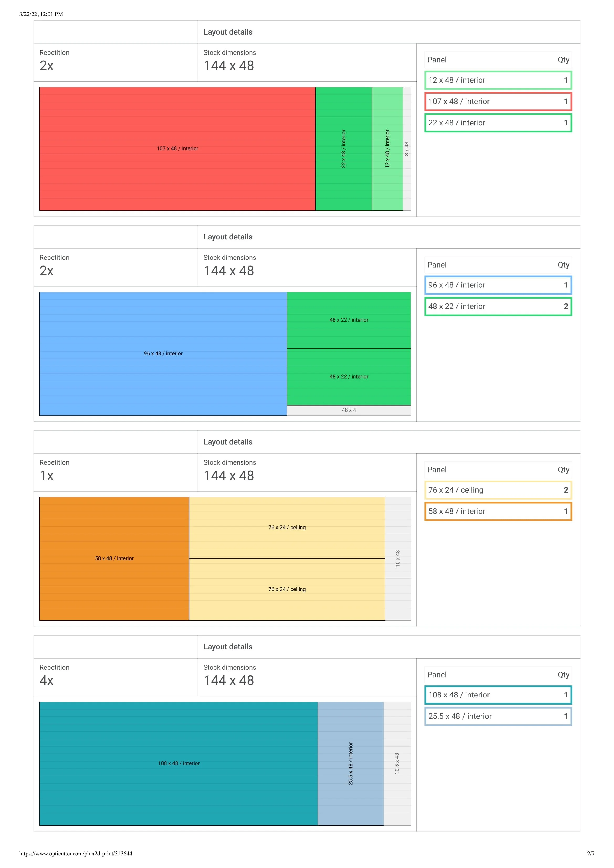Click the red 107 x 48 interior panel
This screenshot has height=868, width=614.
(177, 148)
